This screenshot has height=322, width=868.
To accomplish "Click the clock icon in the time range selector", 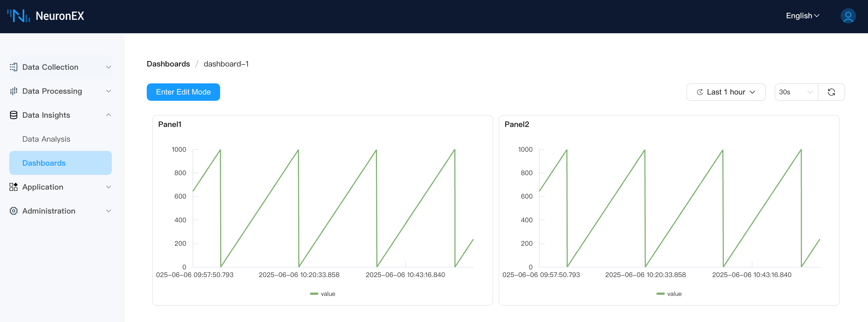I will (x=700, y=92).
